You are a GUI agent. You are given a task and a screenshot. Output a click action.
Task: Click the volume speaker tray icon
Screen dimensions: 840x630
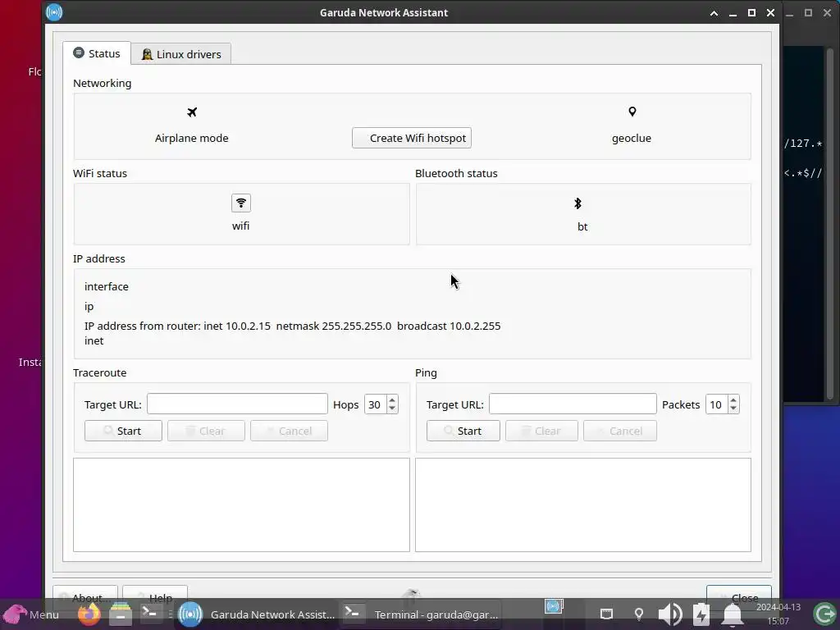point(669,614)
